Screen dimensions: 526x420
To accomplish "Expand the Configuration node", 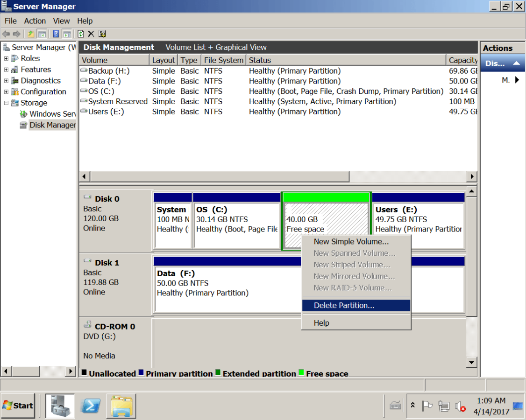I will [x=6, y=91].
